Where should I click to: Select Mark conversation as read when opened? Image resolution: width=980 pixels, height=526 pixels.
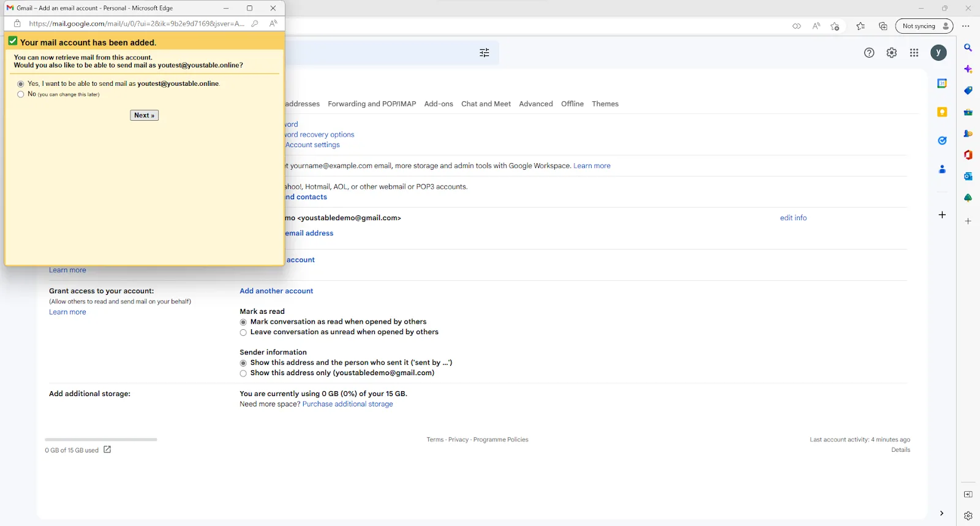(243, 322)
